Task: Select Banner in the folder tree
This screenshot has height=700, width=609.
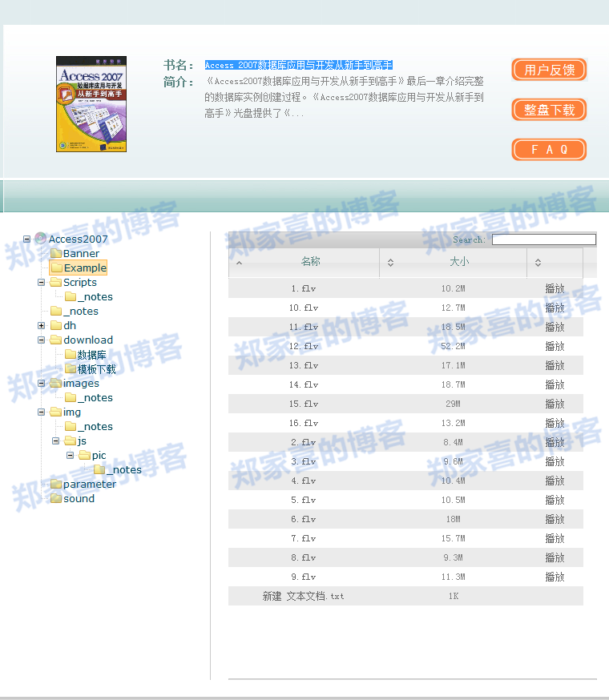Action: pos(81,254)
